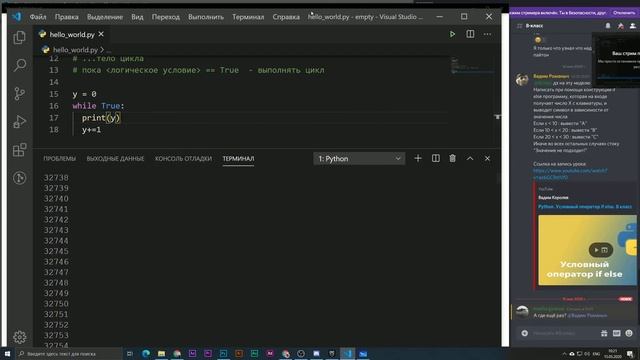Open the GIF picker in Discord

pos(616,333)
